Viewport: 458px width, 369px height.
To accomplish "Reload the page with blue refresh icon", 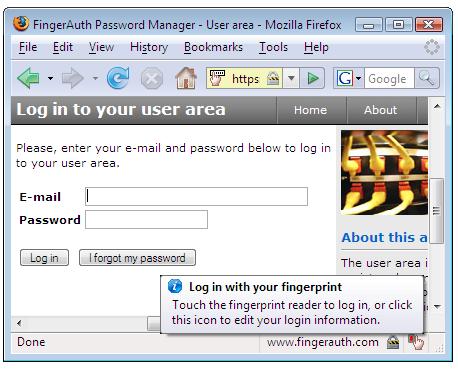I will pos(118,78).
